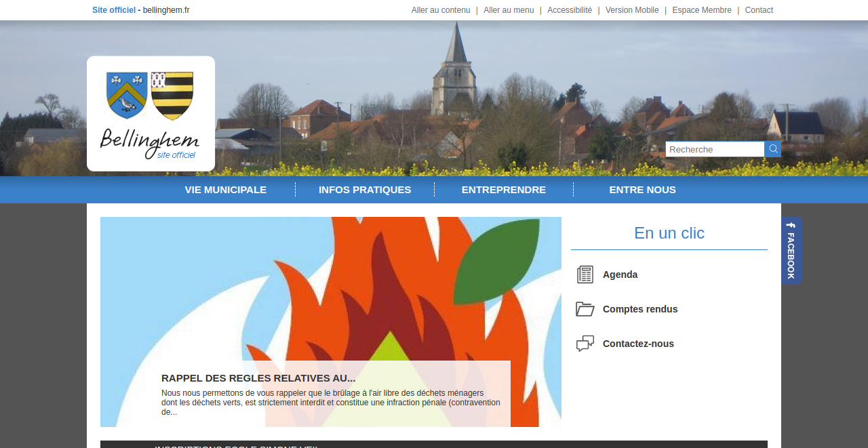Launch search with the magnifier icon
868x448 pixels.
point(773,148)
